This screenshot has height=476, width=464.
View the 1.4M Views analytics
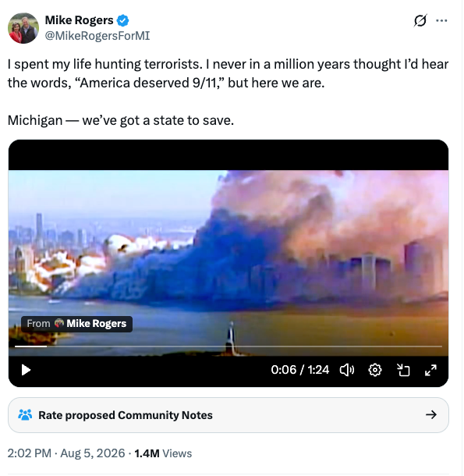[163, 453]
